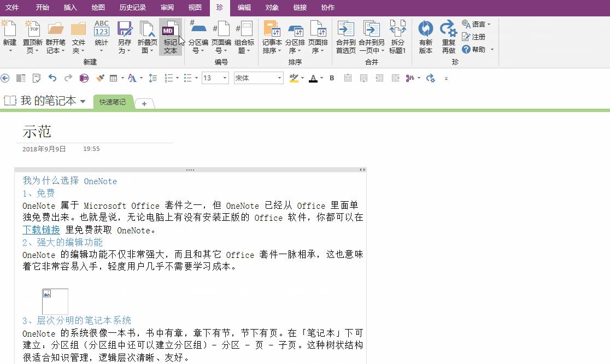610x364 pixels.
Task: Open the numbered list dropdown
Action: point(177,78)
